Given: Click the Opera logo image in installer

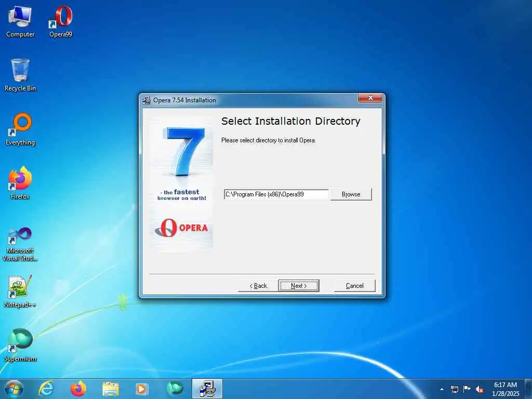Looking at the screenshot, I should (181, 228).
